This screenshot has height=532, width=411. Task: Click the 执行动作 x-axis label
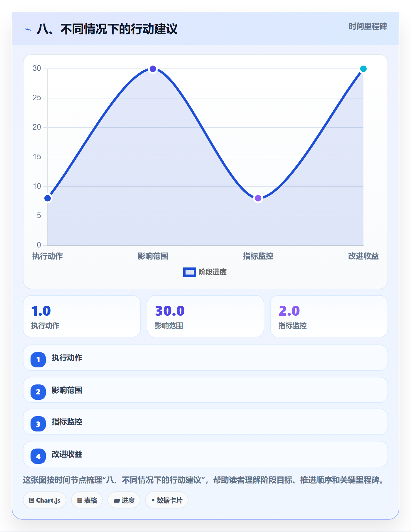[48, 256]
